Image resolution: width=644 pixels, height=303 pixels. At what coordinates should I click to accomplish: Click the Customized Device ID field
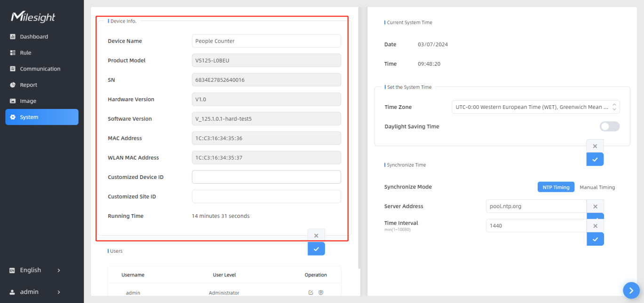click(x=266, y=177)
